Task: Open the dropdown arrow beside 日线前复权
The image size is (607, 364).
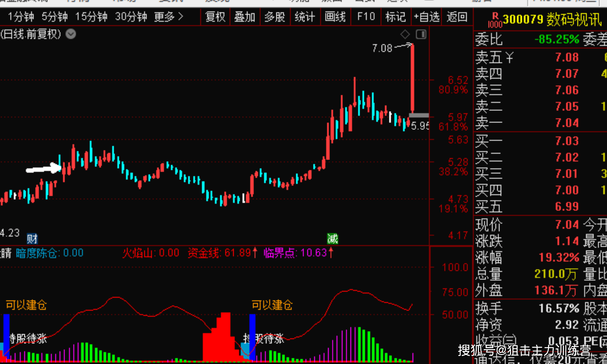Action: pyautogui.click(x=71, y=34)
